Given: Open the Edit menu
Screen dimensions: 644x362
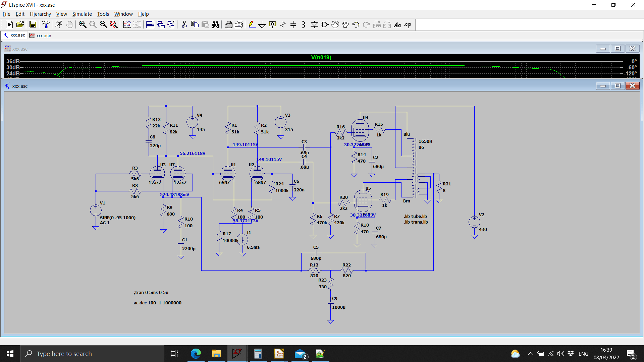Looking at the screenshot, I should coord(20,14).
